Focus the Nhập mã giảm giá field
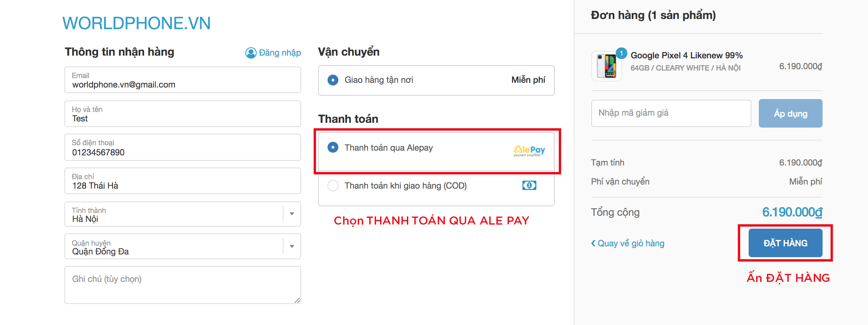The image size is (868, 325). tap(671, 113)
